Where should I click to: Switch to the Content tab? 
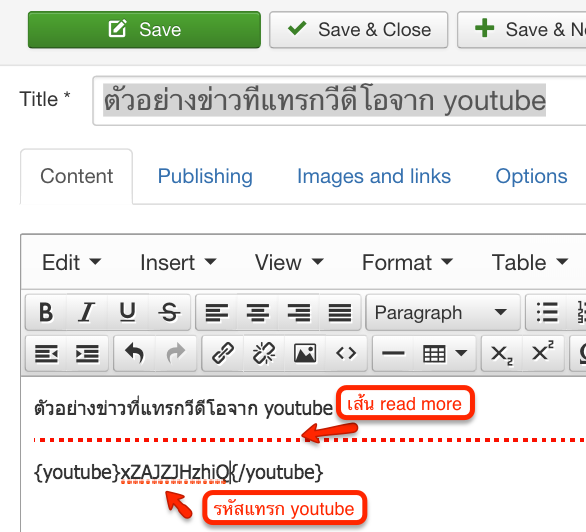click(x=76, y=176)
